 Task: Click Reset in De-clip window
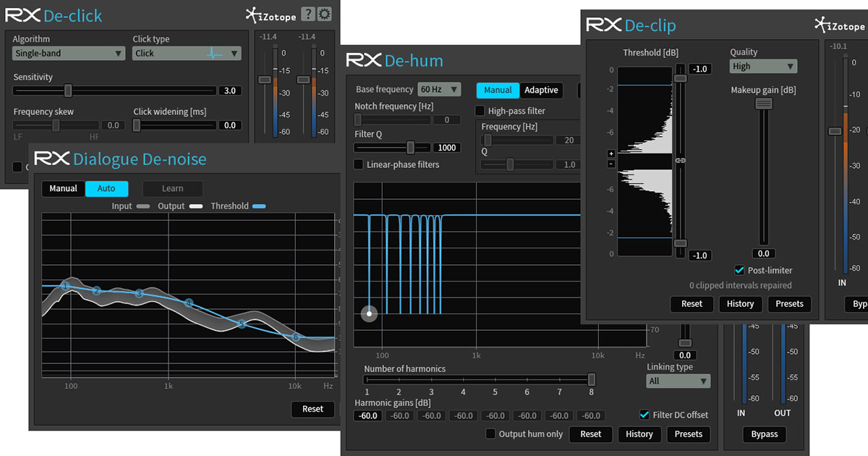692,304
